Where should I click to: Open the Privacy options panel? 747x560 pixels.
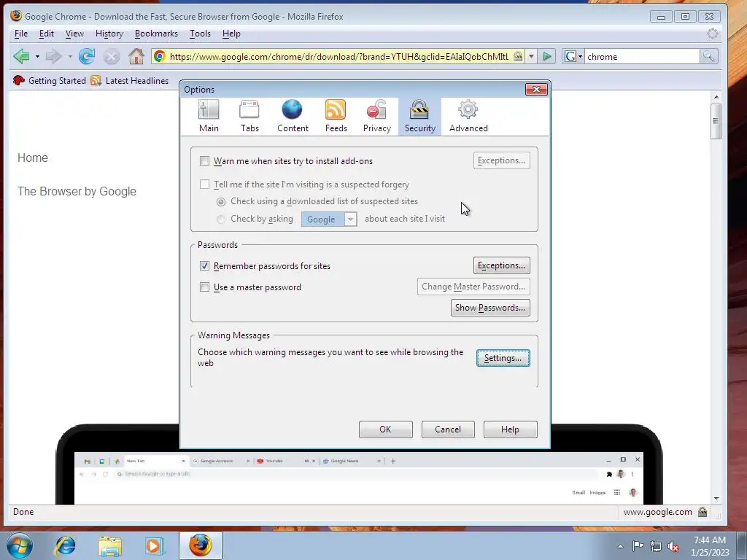click(377, 116)
